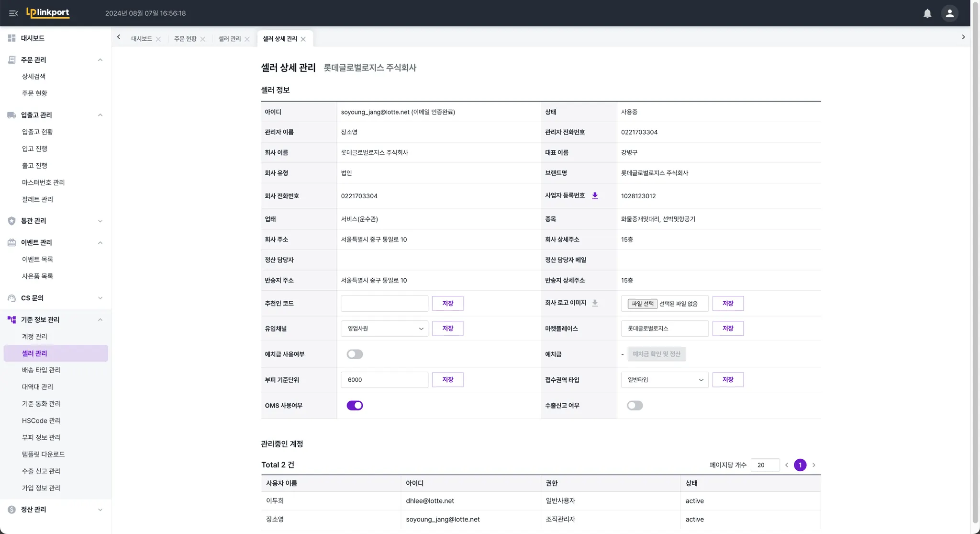
Task: Click company logo image download icon
Action: [x=595, y=303]
